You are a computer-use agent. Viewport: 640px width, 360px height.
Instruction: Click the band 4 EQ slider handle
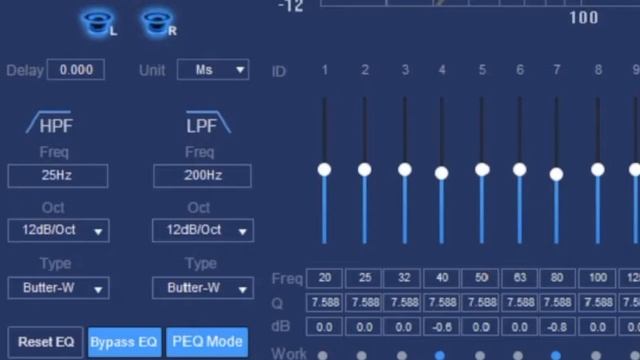click(441, 173)
